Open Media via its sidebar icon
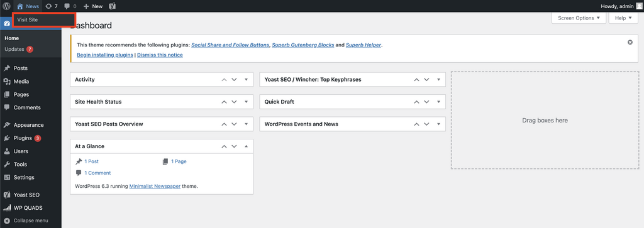 tap(6, 82)
